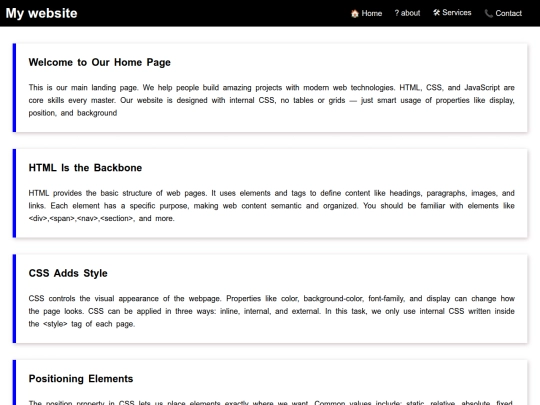Click the text '<div>,<span>,<nav>,<section>, and more.'
The height and width of the screenshot is (405, 540).
coord(102,218)
